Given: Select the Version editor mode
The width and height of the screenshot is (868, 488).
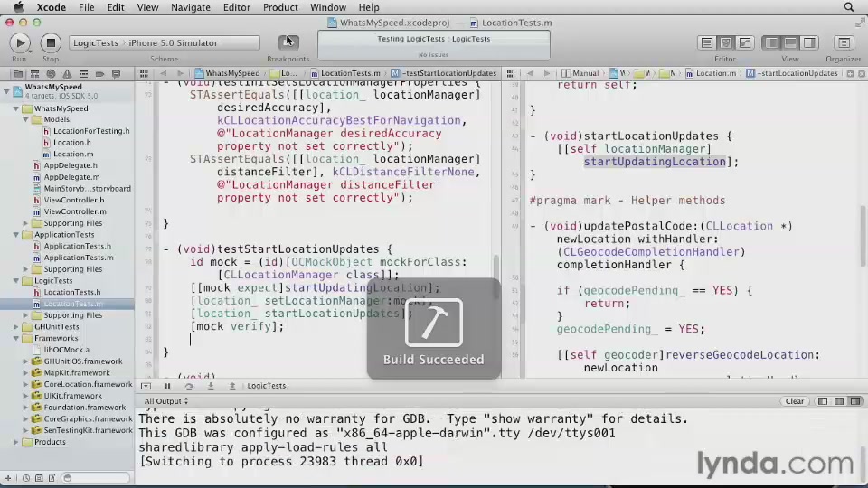Looking at the screenshot, I should coord(745,42).
